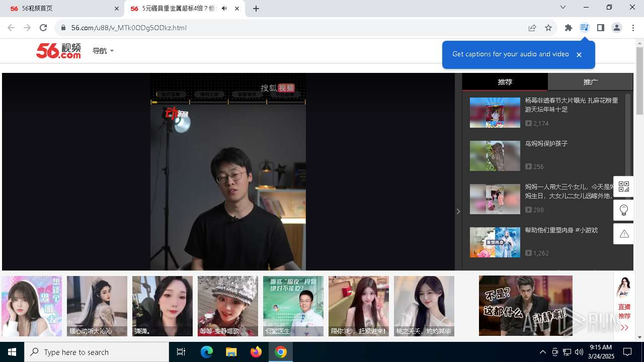Collapse the sidebar with arrow chevron
This screenshot has width=644, height=362.
tap(458, 211)
